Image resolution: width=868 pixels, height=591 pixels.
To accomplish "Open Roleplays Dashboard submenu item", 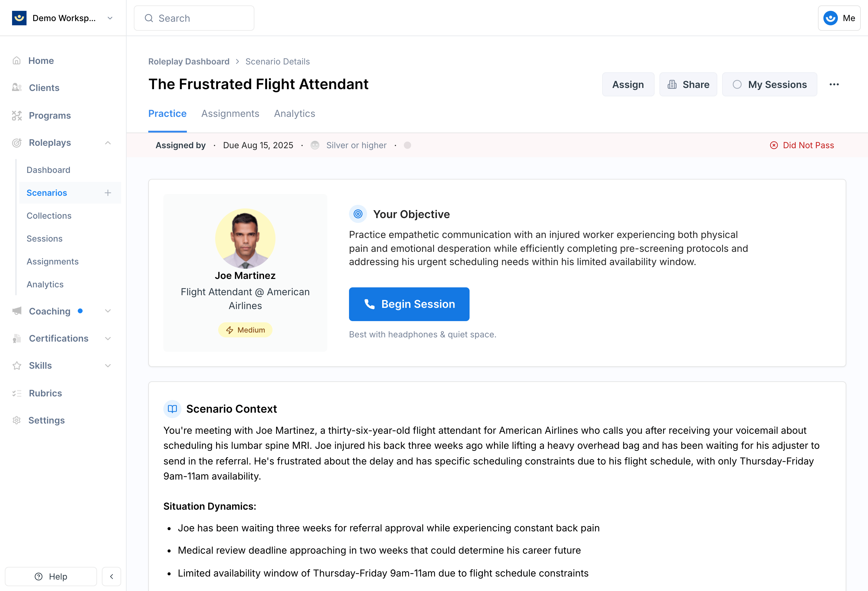I will 48,170.
